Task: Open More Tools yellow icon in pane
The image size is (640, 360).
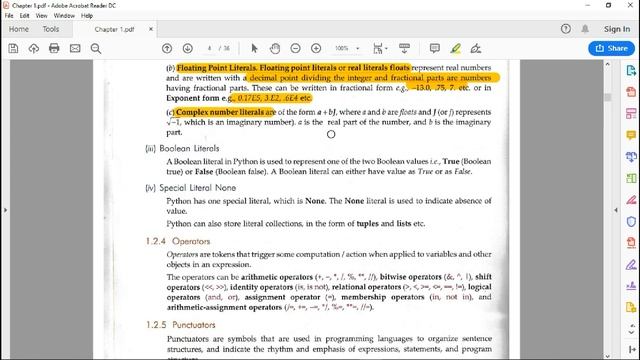Action: coord(631,307)
